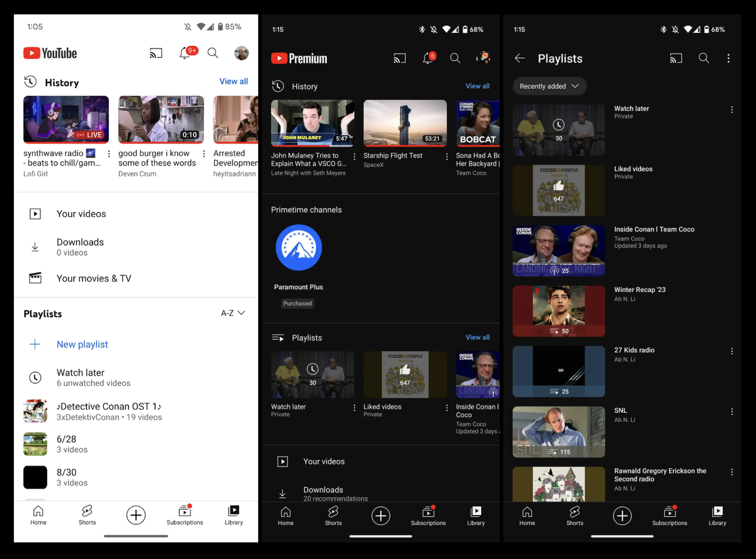Open Watch later with 6 unwatched videos
The image size is (756, 559).
(136, 378)
